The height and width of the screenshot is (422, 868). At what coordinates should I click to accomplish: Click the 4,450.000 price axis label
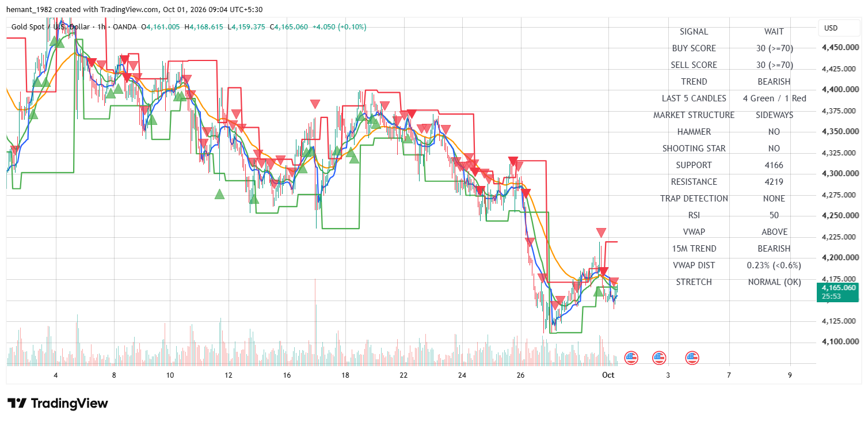point(841,48)
